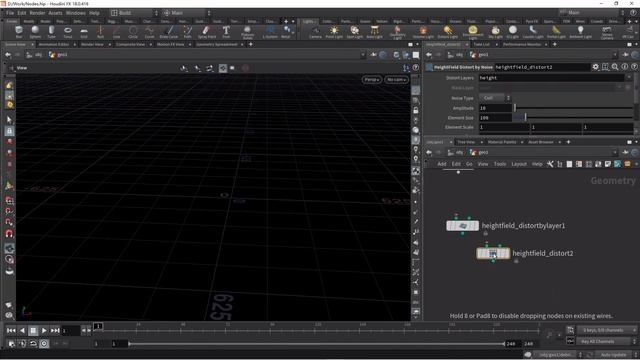Add a Sky Light from shelf
The height and width of the screenshot is (360, 640).
[x=495, y=31]
